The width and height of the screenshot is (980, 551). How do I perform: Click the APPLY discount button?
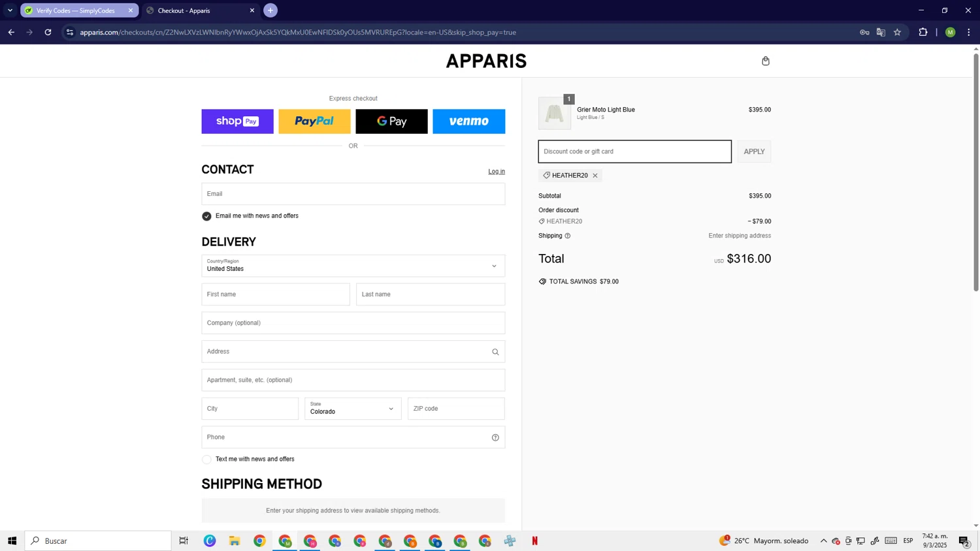[x=754, y=151]
